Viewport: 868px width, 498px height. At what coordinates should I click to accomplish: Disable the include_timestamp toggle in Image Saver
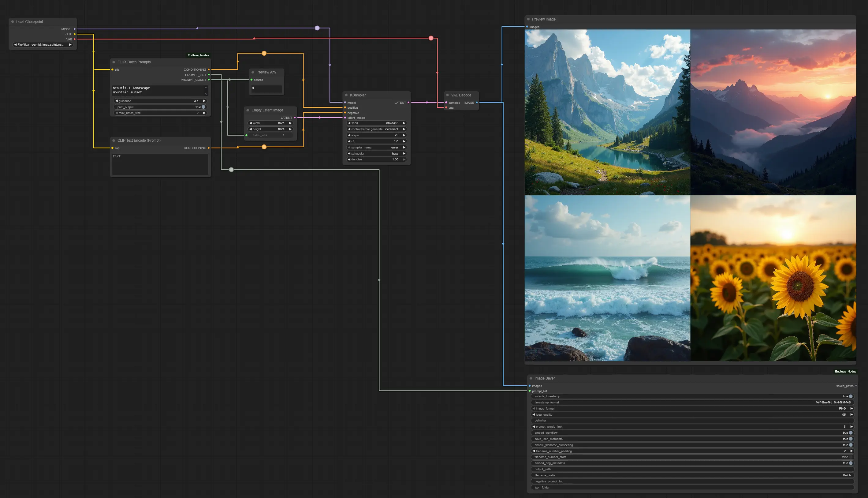coord(850,396)
